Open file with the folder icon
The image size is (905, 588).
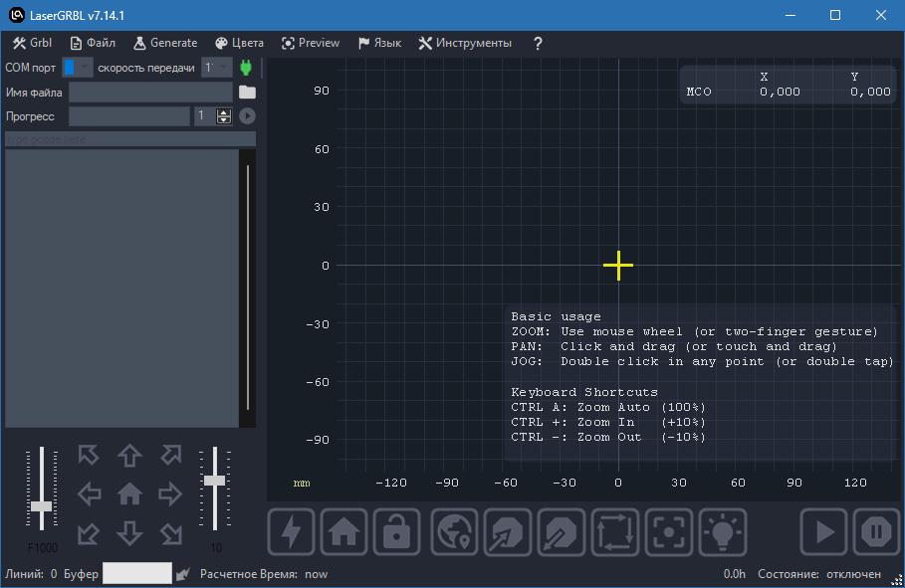(x=247, y=93)
